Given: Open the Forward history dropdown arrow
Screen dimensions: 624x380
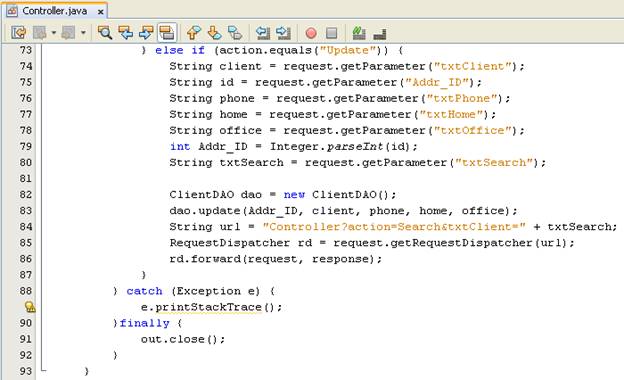Looking at the screenshot, I should tap(83, 33).
